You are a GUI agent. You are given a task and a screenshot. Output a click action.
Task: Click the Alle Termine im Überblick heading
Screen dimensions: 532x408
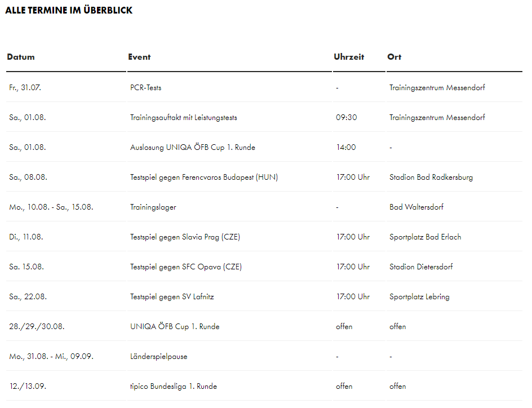point(69,10)
